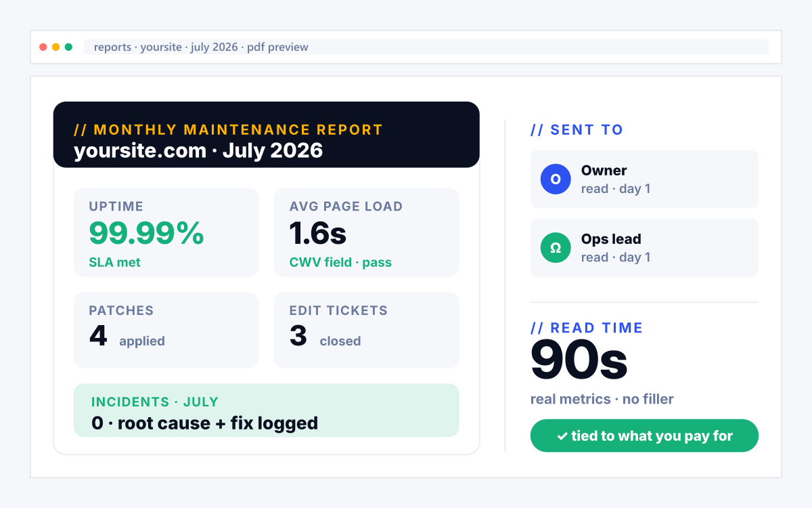Image resolution: width=812 pixels, height=508 pixels.
Task: Click the '// SENT TO' heading
Action: (x=577, y=129)
